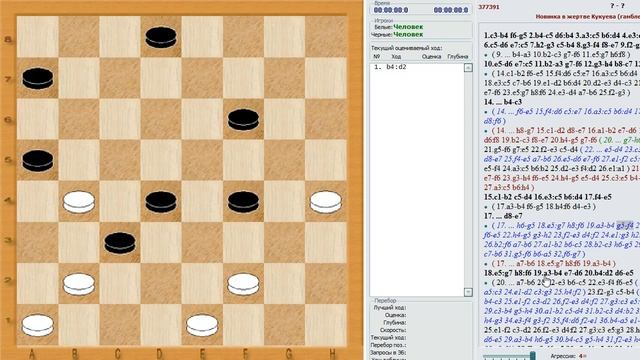Adjust the slider handle at notation bottom
The width and height of the screenshot is (640, 360).
pyautogui.click(x=532, y=356)
